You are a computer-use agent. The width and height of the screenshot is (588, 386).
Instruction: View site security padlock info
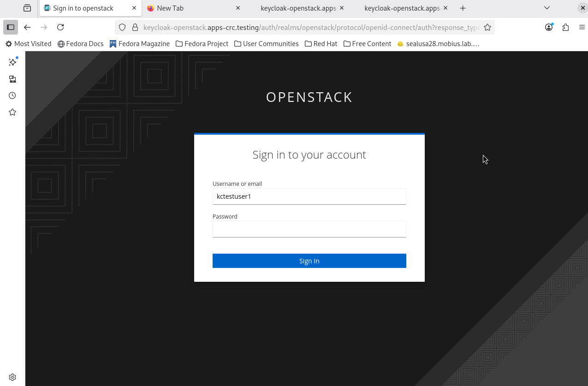point(135,27)
